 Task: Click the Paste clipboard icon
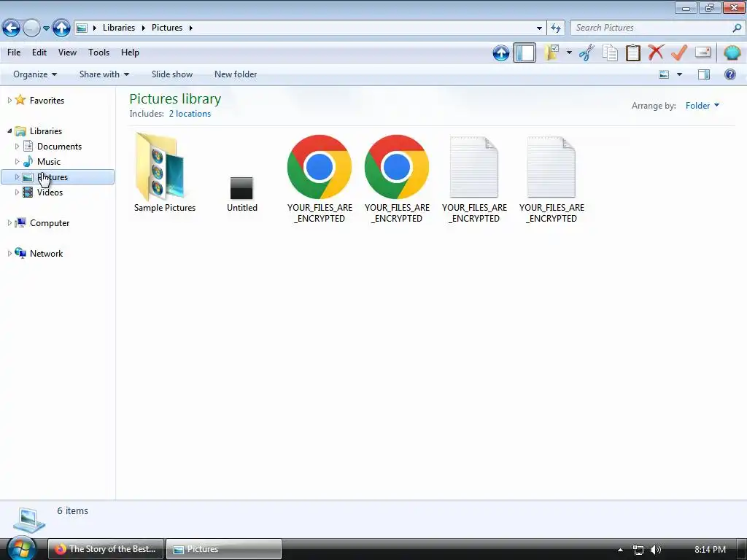(632, 52)
